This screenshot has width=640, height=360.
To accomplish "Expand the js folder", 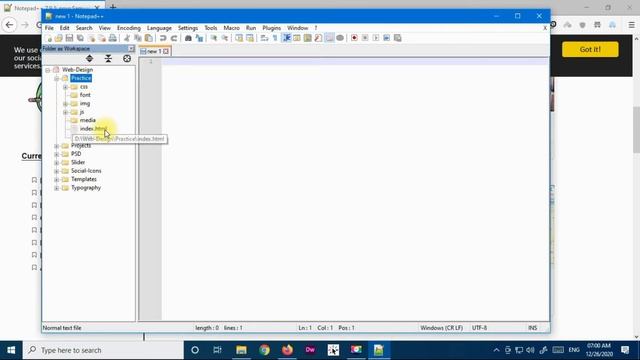I will (65, 112).
